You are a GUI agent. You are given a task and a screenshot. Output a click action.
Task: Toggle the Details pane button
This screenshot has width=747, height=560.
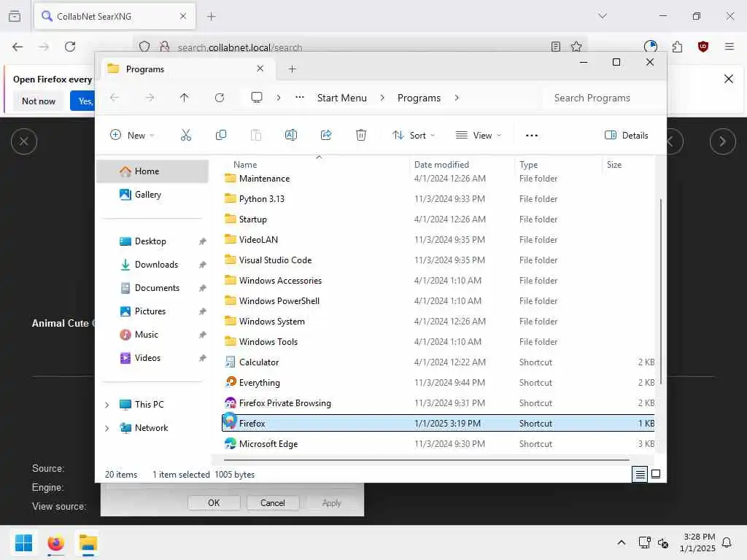coord(627,135)
